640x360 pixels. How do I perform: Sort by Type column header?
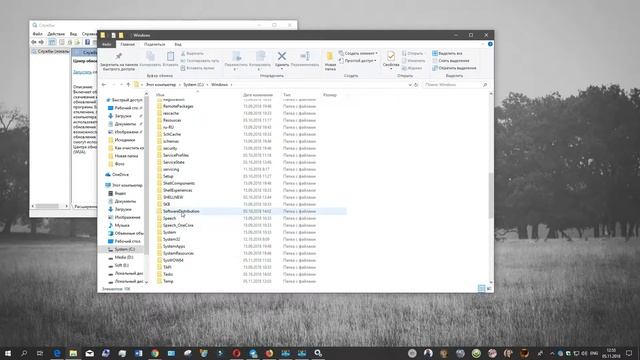[x=287, y=95]
